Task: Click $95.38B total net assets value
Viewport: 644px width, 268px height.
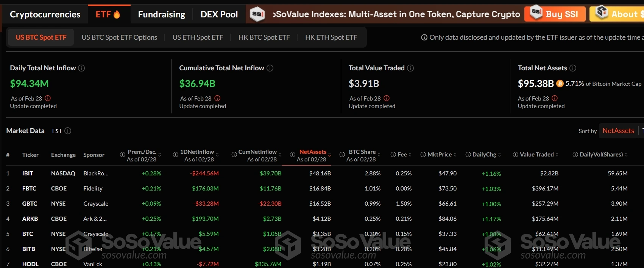Action: point(536,84)
